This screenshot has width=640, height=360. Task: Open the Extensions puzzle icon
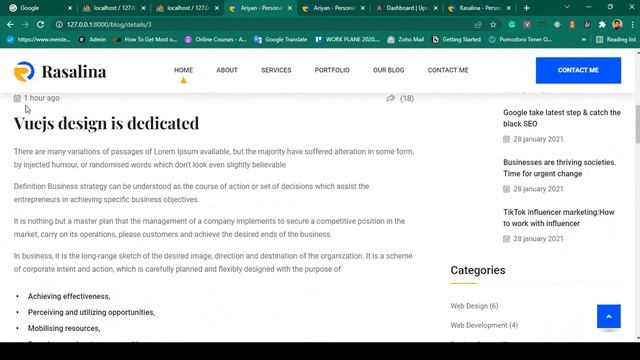[602, 24]
